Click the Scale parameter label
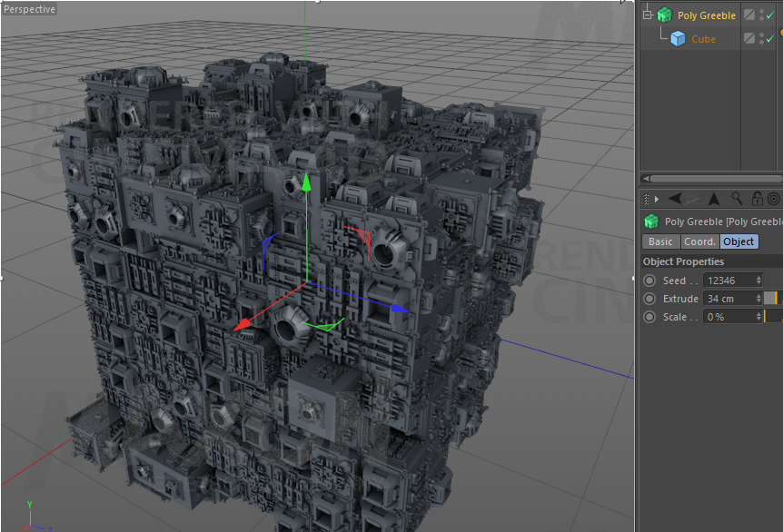 pos(675,317)
